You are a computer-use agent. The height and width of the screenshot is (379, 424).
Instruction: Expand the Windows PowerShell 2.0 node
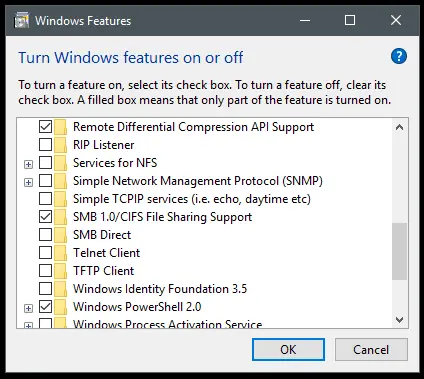pyautogui.click(x=29, y=308)
